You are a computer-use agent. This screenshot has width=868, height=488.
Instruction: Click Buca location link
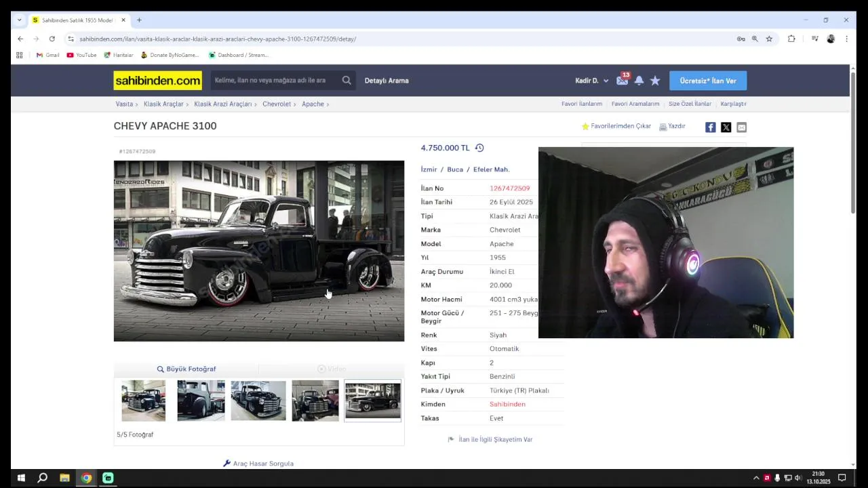click(x=455, y=169)
